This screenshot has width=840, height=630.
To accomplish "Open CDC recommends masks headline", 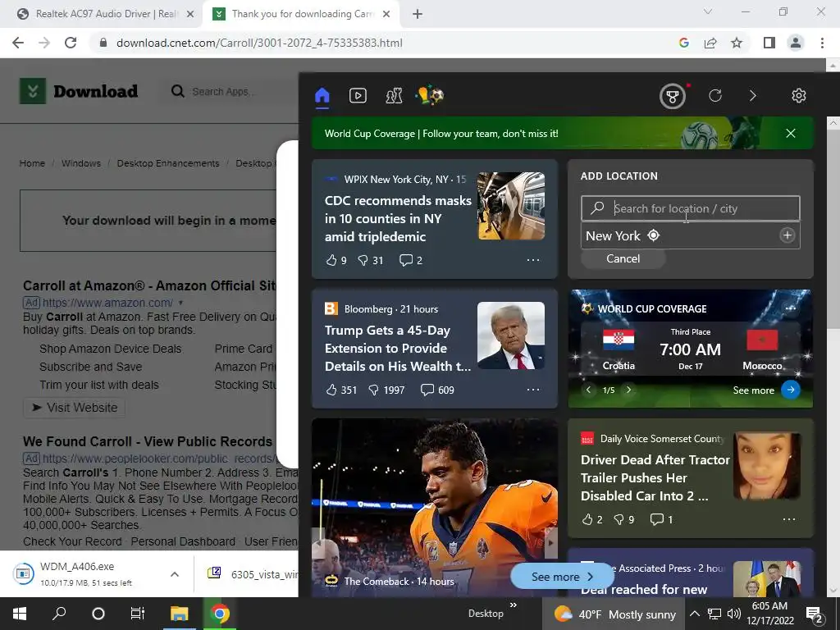I will tap(398, 218).
